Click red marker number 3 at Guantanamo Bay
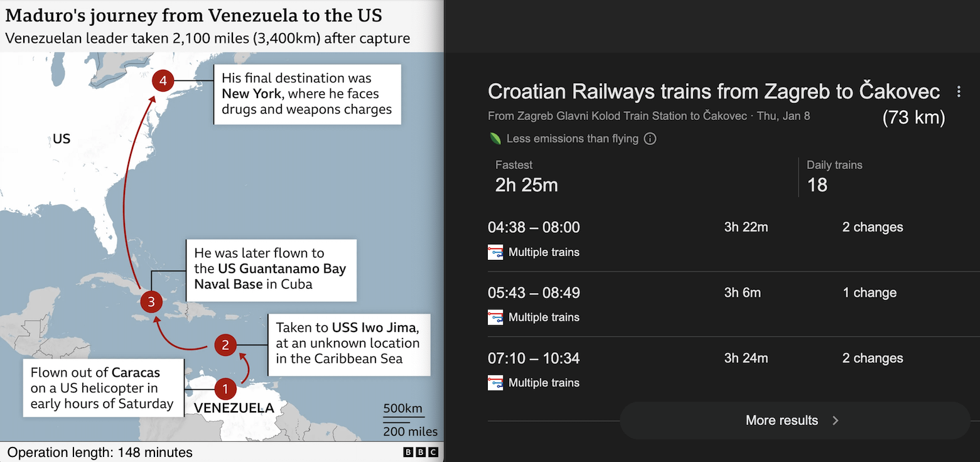Viewport: 980px width, 462px height. [x=151, y=302]
